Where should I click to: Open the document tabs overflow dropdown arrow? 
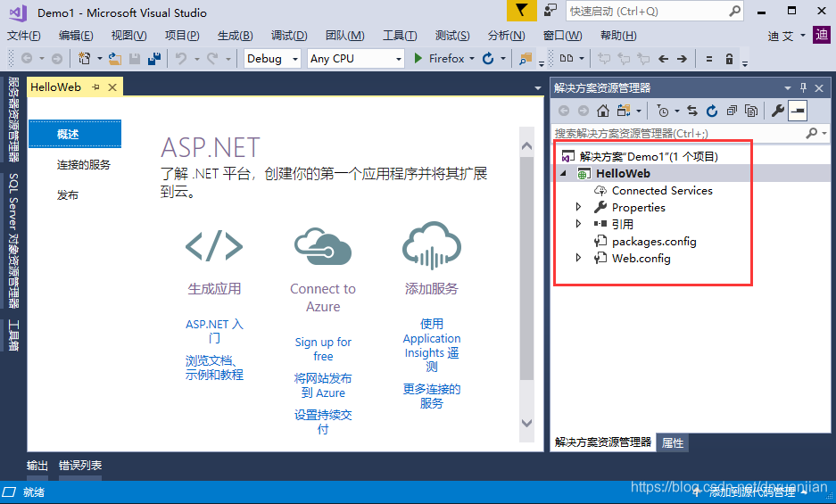(x=537, y=88)
